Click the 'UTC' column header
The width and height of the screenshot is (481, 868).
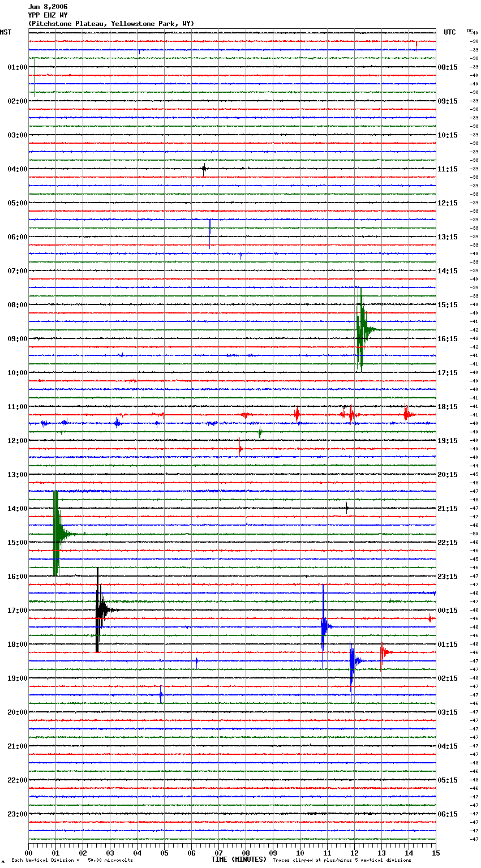[x=450, y=32]
